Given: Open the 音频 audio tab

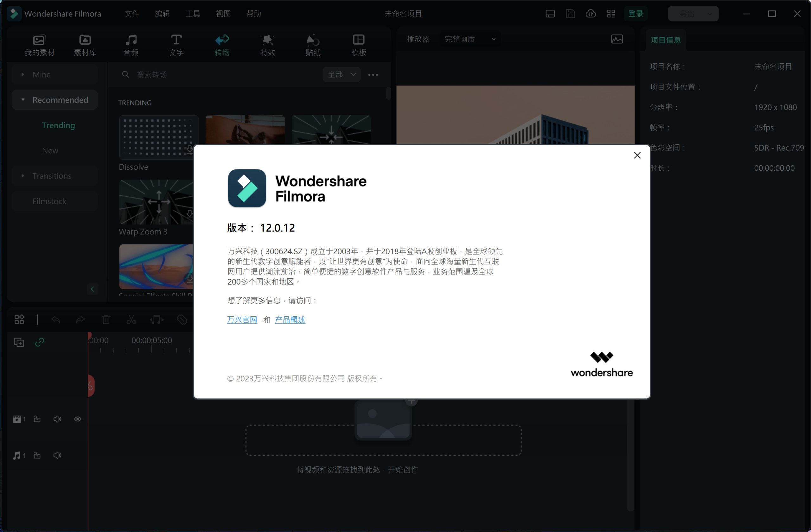Looking at the screenshot, I should point(131,45).
